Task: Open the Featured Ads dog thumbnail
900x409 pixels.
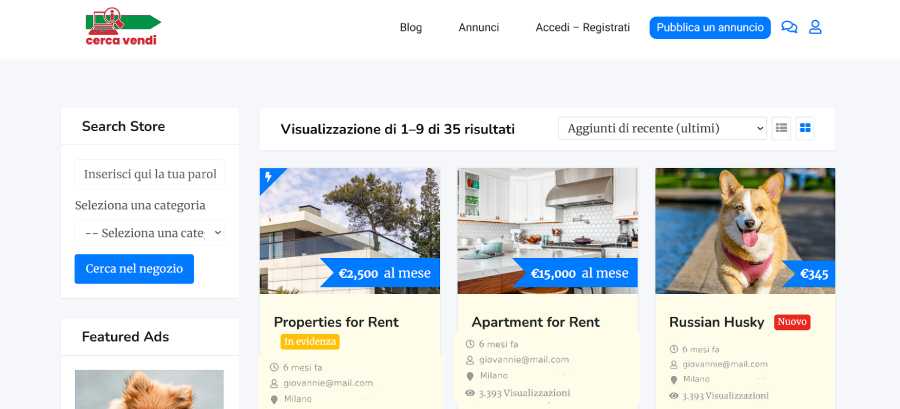Action: coord(149,389)
